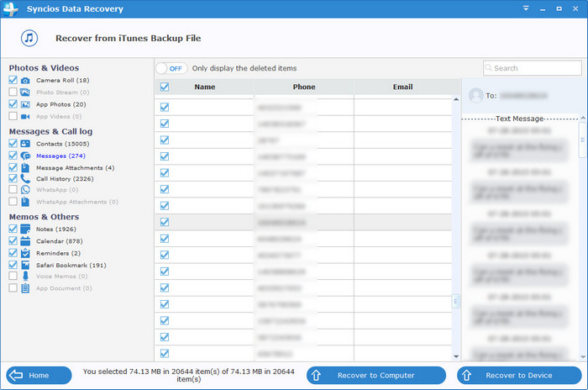Uncheck the Notes checkbox
588x390 pixels.
click(x=13, y=229)
